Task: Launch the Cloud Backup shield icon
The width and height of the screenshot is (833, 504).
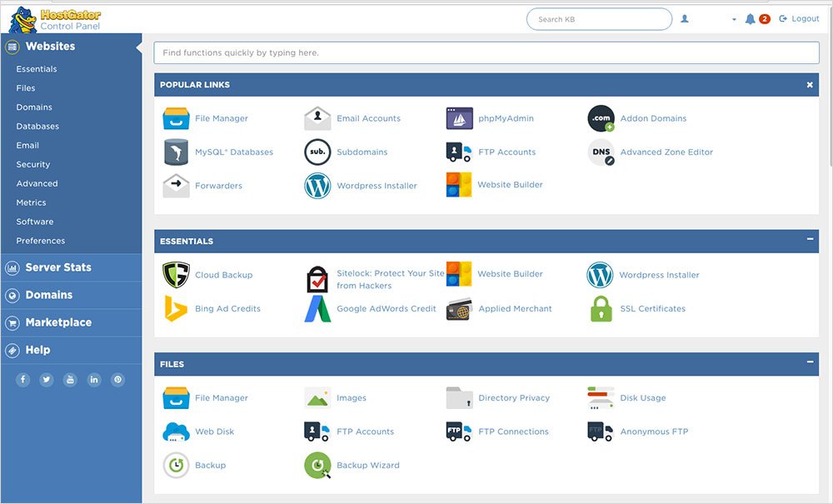Action: [176, 275]
